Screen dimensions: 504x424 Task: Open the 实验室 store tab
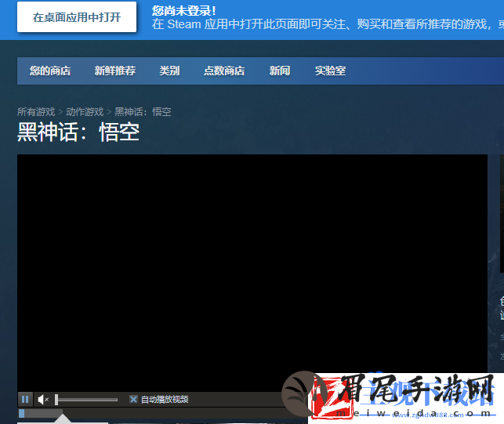coord(331,71)
